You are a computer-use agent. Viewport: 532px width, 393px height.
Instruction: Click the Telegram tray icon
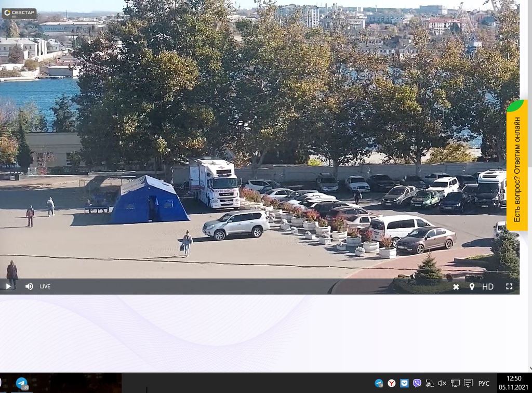click(x=379, y=383)
